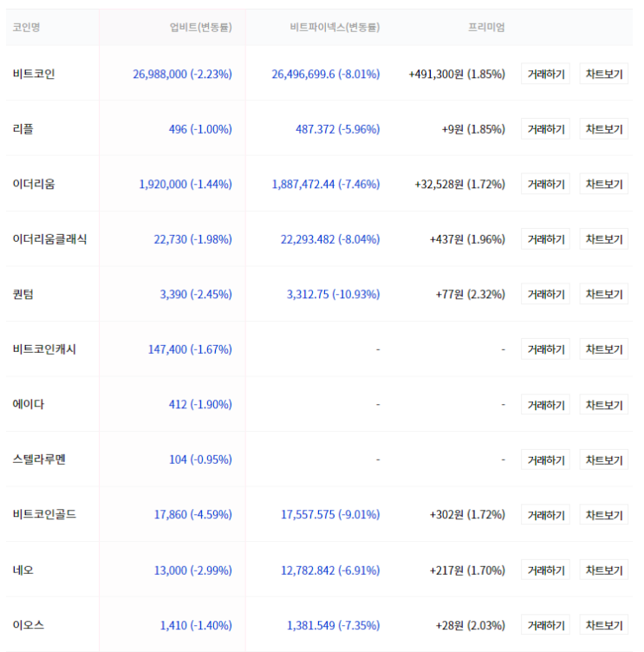Viewport: 644px width, 652px height.
Task: Select the coin name 비트코인
Action: (x=34, y=74)
